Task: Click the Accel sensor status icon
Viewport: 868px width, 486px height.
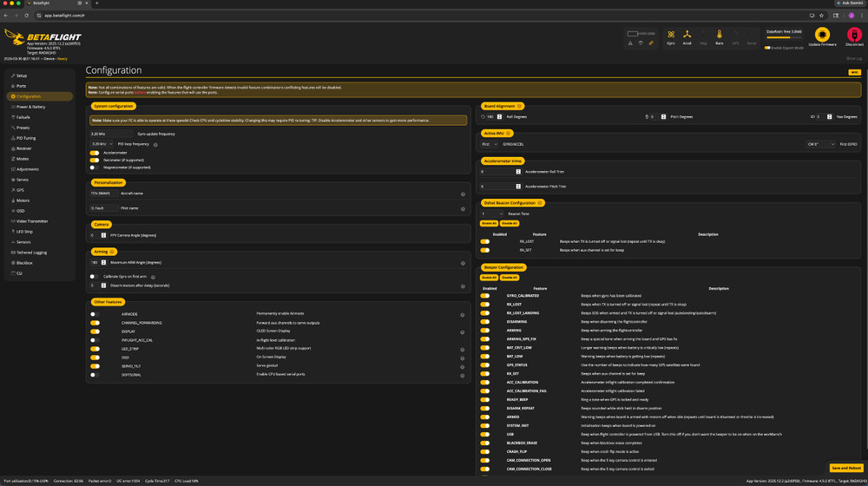Action: [687, 36]
